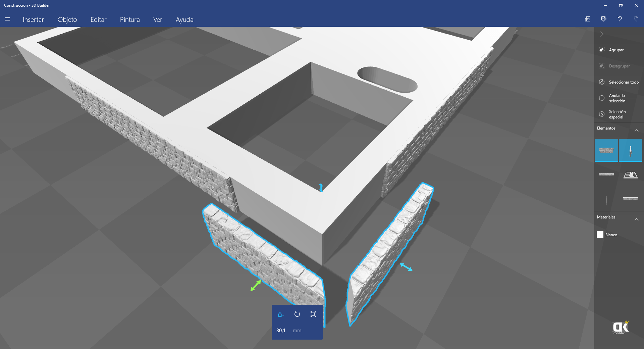644x349 pixels.
Task: Collapse the Materiales section
Action: click(636, 219)
